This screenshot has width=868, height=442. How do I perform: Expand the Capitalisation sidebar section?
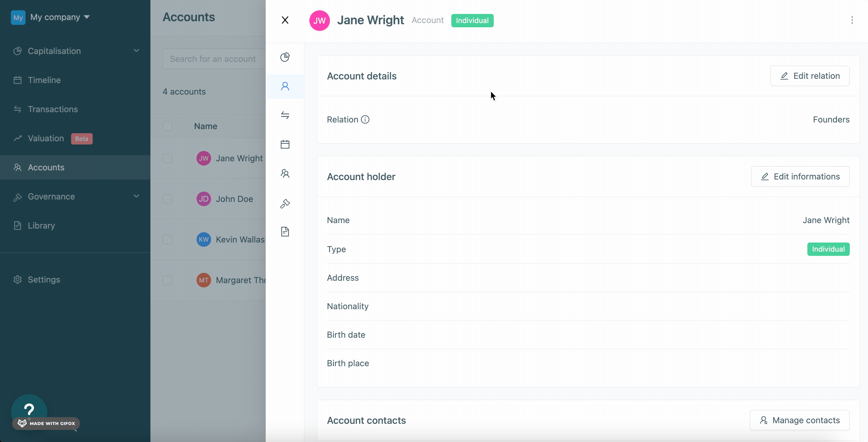coord(136,51)
